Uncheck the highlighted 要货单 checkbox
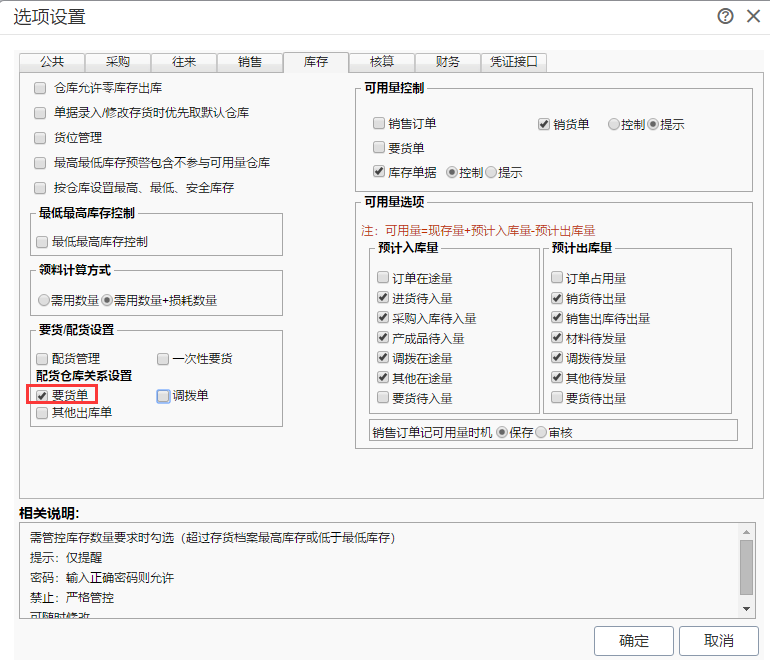Screen dimensions: 770x663 [x=42, y=395]
